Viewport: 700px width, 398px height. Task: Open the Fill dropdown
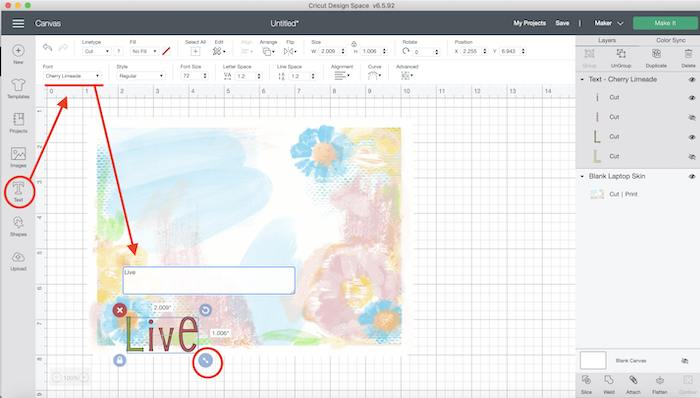point(144,51)
